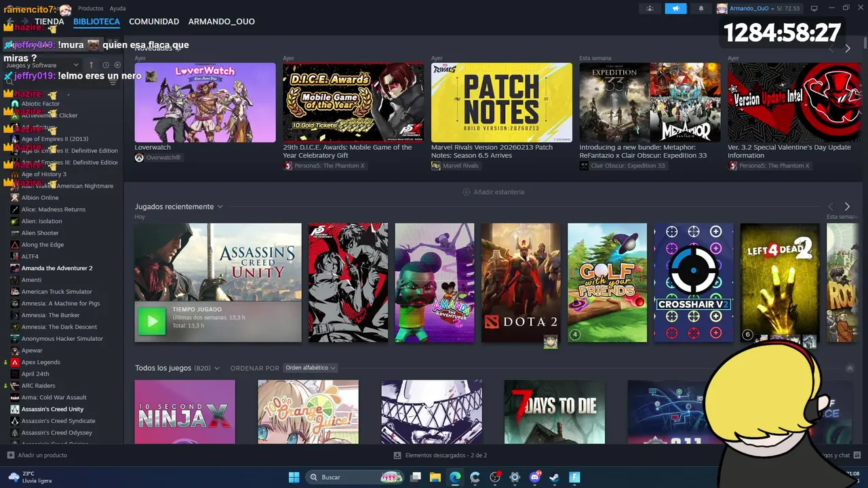Click Añadir estantería button
Viewport: 868px width, 488px height.
pyautogui.click(x=493, y=192)
